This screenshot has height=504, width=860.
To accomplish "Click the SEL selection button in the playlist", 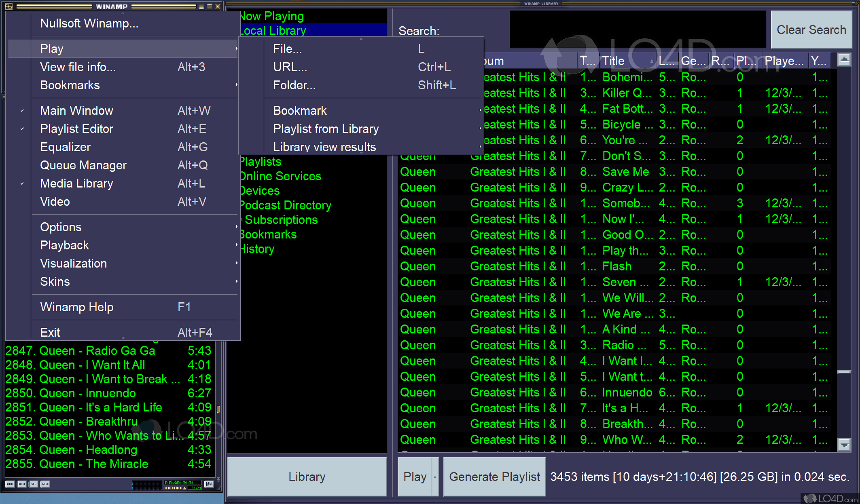I will [34, 484].
